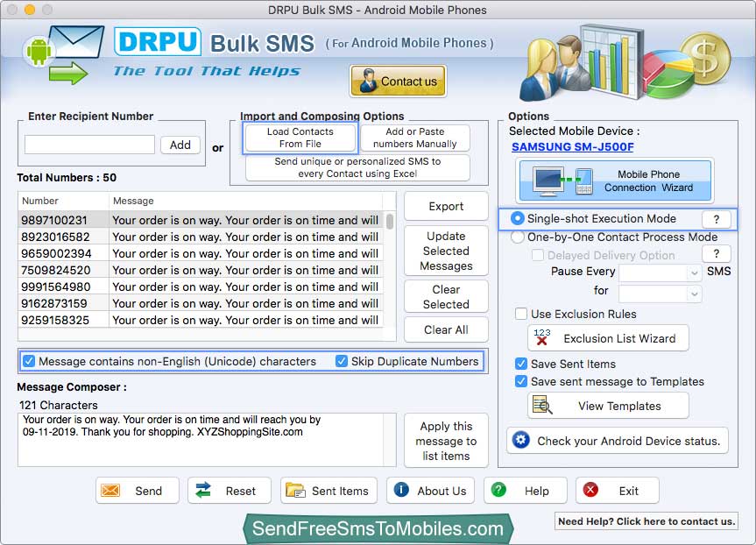Click the computer-phone connection wizard icon
This screenshot has width=756, height=545.
pyautogui.click(x=562, y=180)
